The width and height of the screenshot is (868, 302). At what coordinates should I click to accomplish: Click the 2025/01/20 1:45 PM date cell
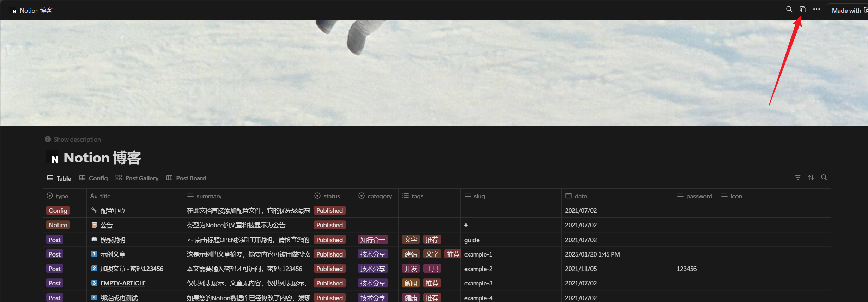pyautogui.click(x=617, y=254)
